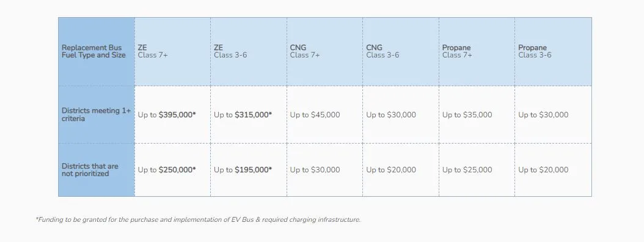Image resolution: width=644 pixels, height=242 pixels.
Task: Click the Up to $250,000* cell
Action: pos(172,170)
